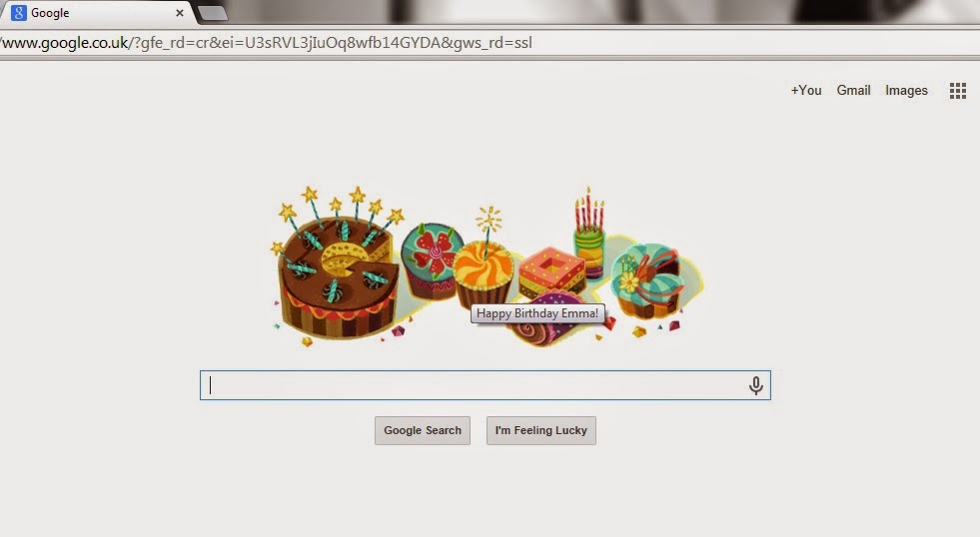Close the Google browser tab
The image size is (980, 537).
[x=180, y=13]
